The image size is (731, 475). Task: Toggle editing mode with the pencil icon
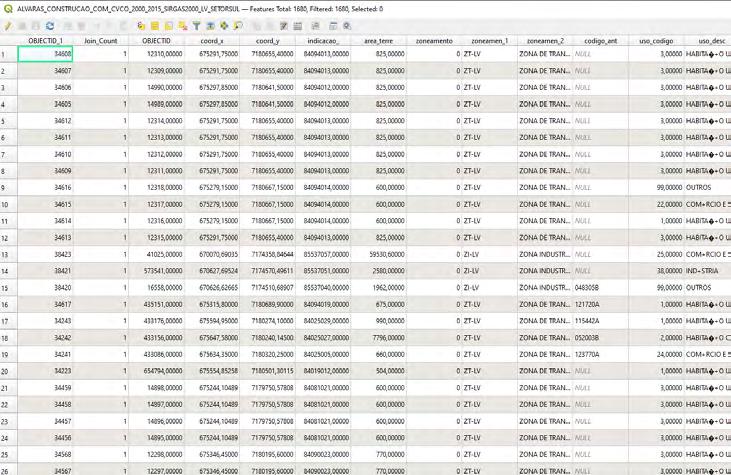tap(8, 26)
